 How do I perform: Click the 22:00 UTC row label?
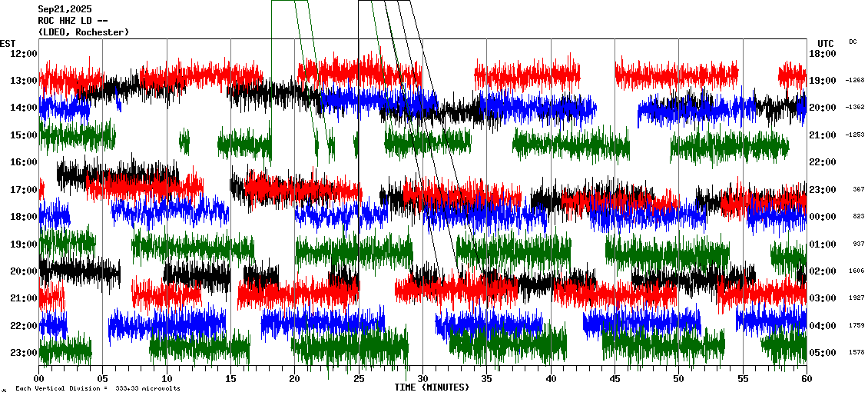822,162
